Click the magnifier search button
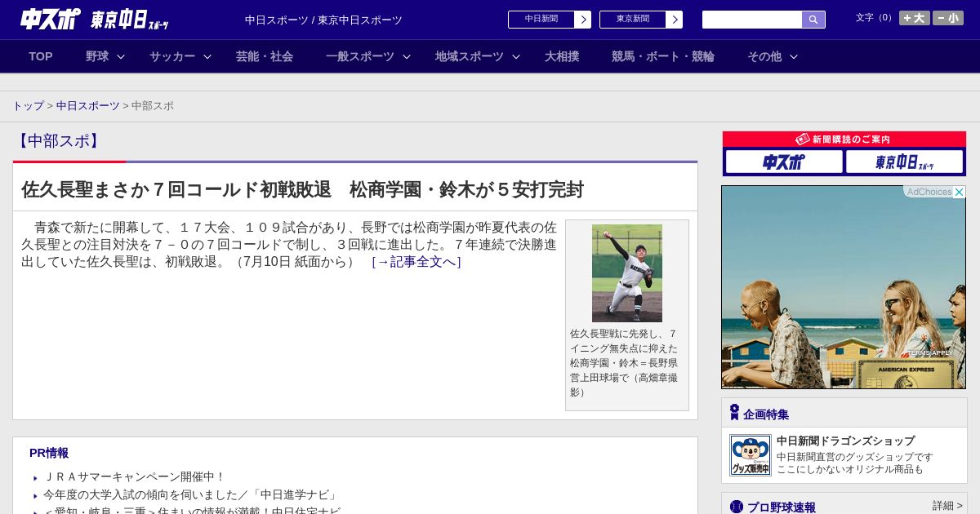The height and width of the screenshot is (514, 980). pyautogui.click(x=813, y=20)
